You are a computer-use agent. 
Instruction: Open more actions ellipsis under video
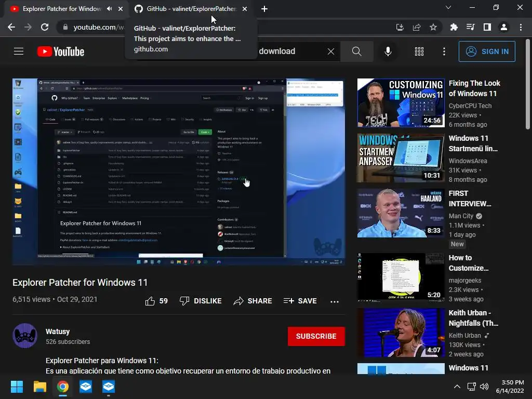click(x=335, y=301)
